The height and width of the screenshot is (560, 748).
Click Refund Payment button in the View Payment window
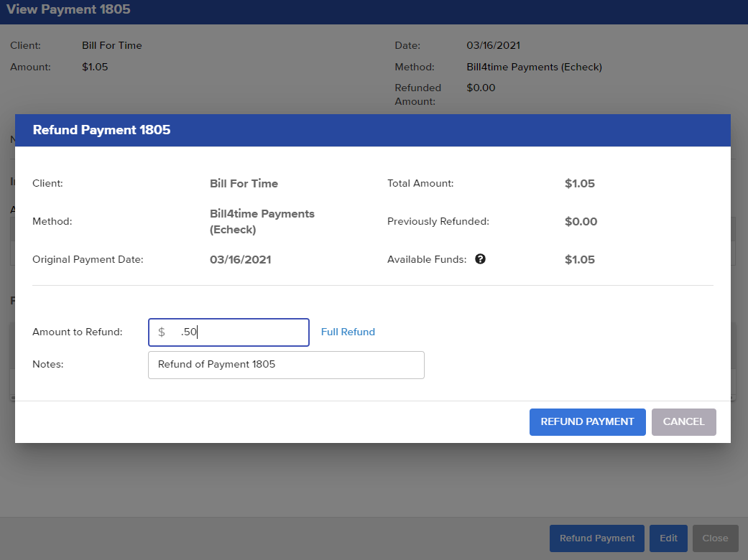597,538
